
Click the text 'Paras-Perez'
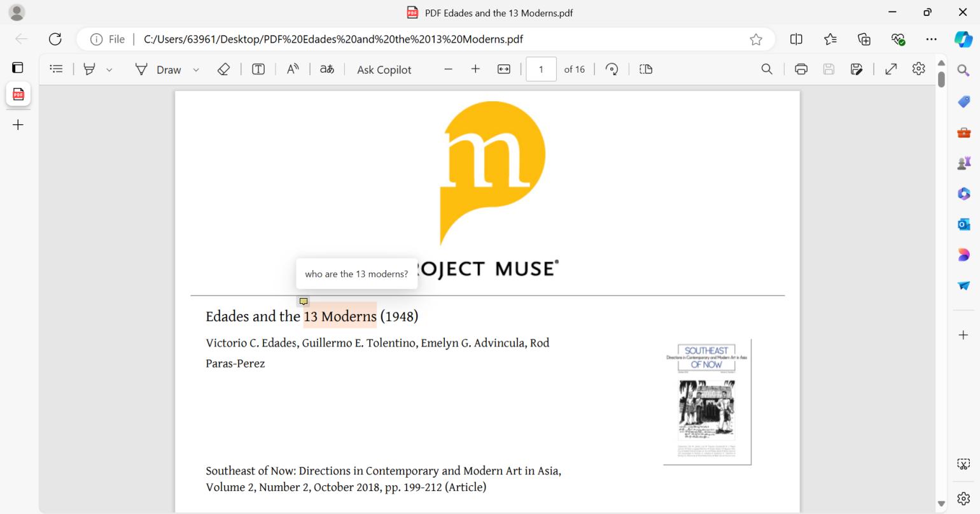tap(235, 364)
